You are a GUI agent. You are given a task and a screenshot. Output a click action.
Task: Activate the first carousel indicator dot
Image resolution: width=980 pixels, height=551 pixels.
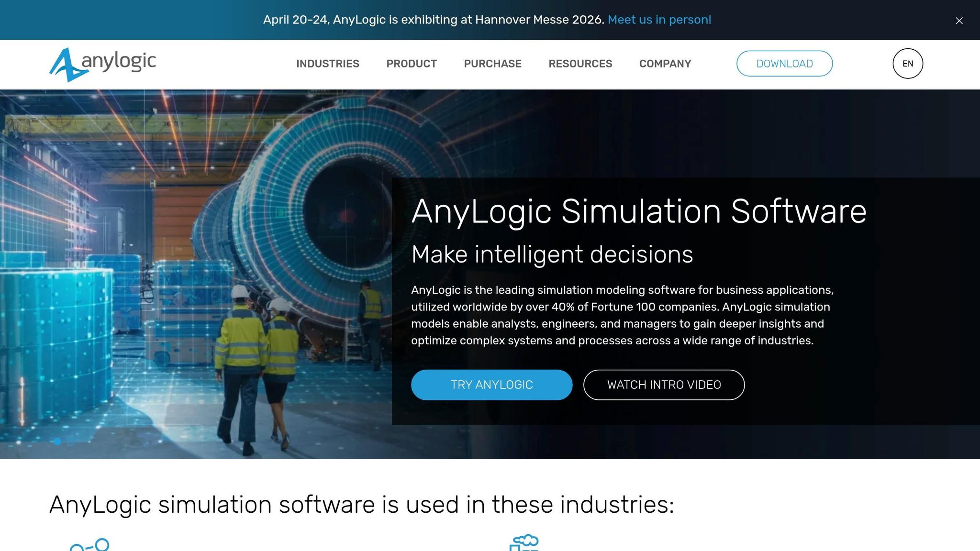click(x=57, y=442)
